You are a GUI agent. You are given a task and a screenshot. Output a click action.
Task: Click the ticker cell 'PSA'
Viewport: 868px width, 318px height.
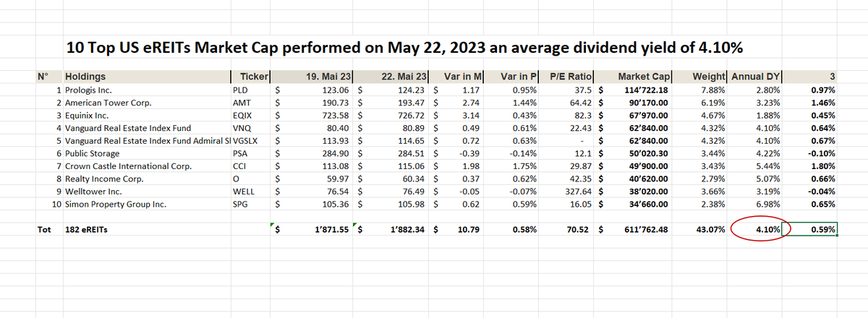point(250,153)
